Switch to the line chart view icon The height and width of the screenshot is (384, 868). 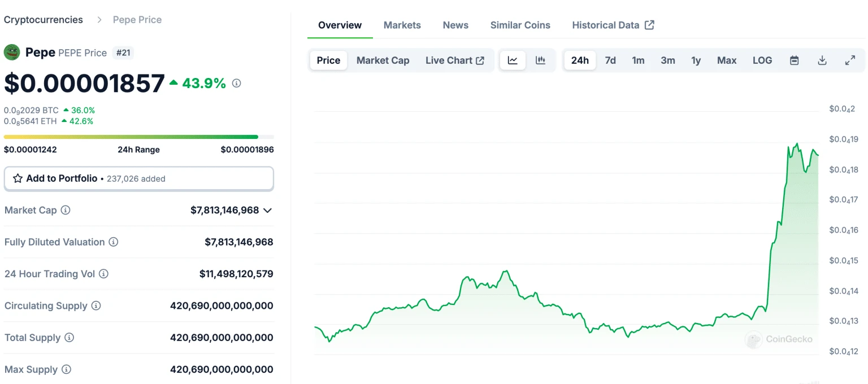click(513, 60)
